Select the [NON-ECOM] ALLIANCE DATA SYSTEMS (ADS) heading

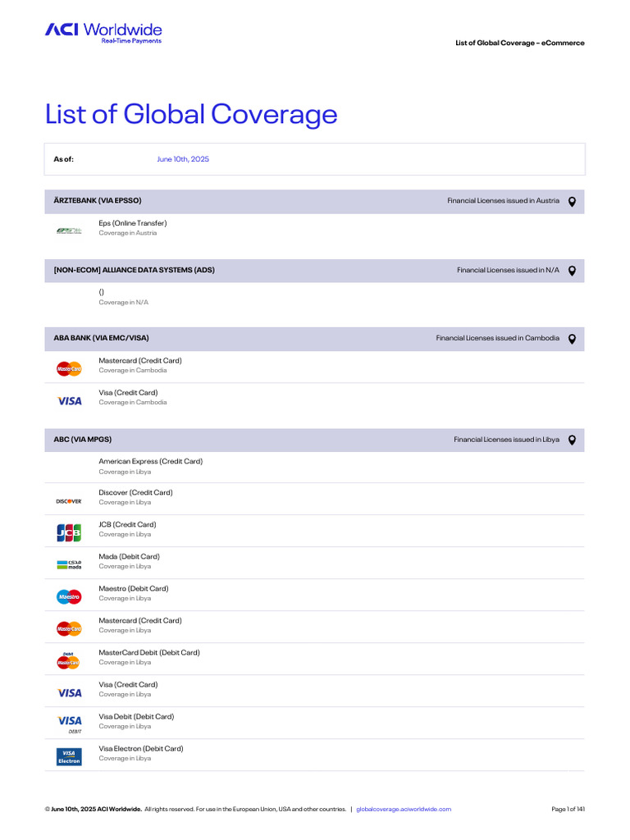pyautogui.click(x=134, y=270)
